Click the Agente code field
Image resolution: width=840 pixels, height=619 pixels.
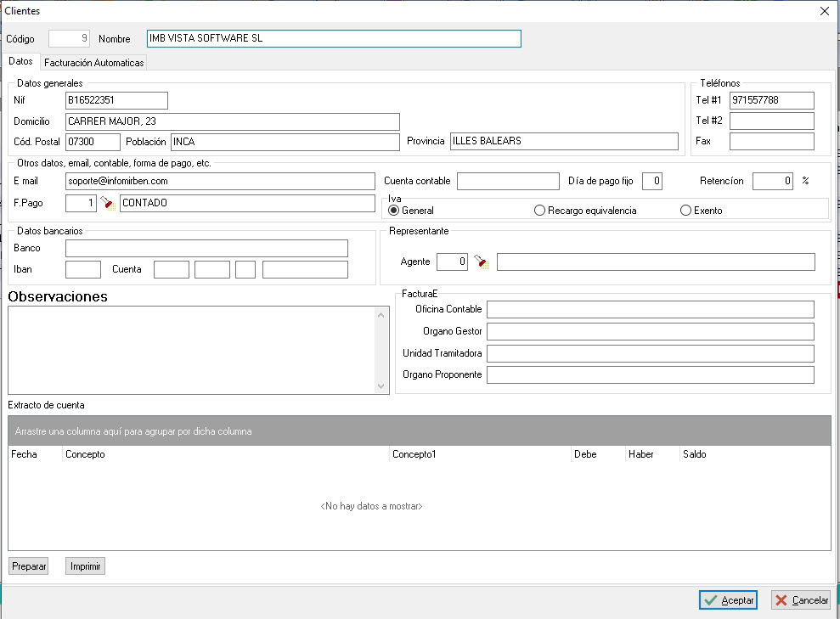tap(452, 262)
